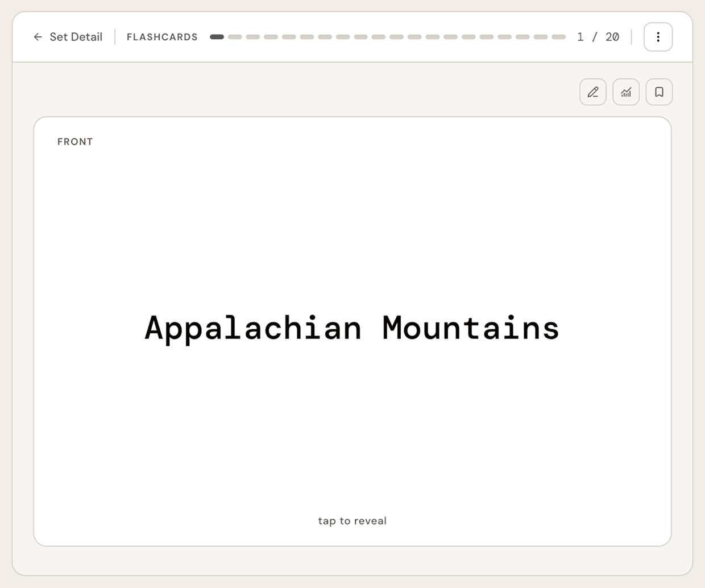Image resolution: width=705 pixels, height=588 pixels.
Task: Bookmark this flashcard
Action: point(659,92)
